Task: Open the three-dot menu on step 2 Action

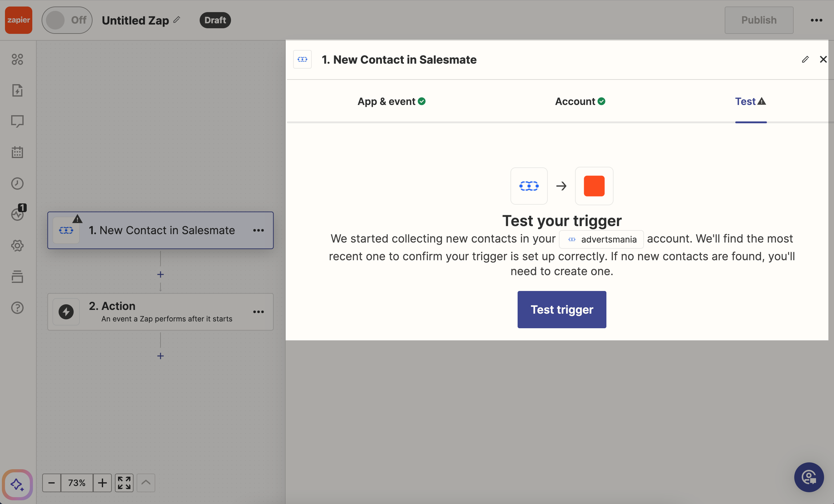Action: coord(259,312)
